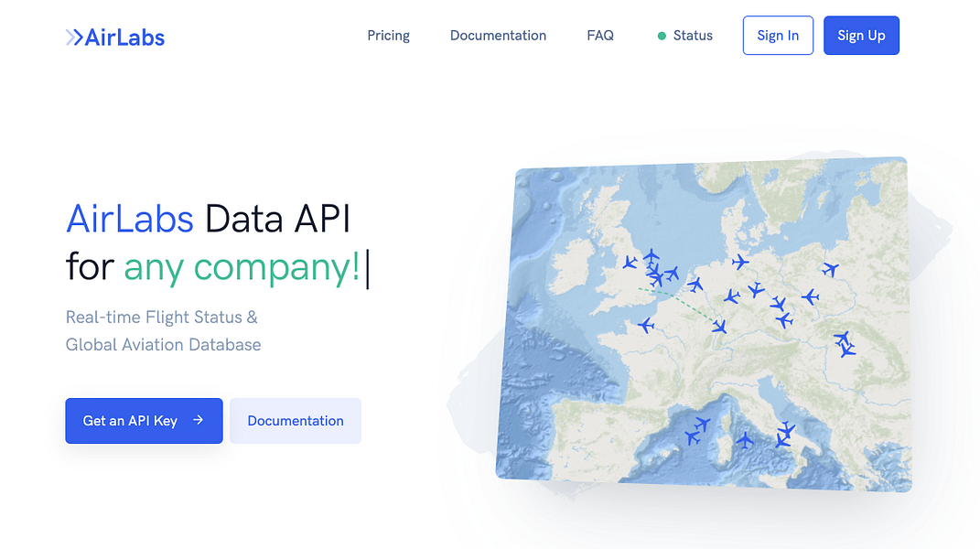Click the plane icon over Ireland Sea near Wales

[x=630, y=263]
